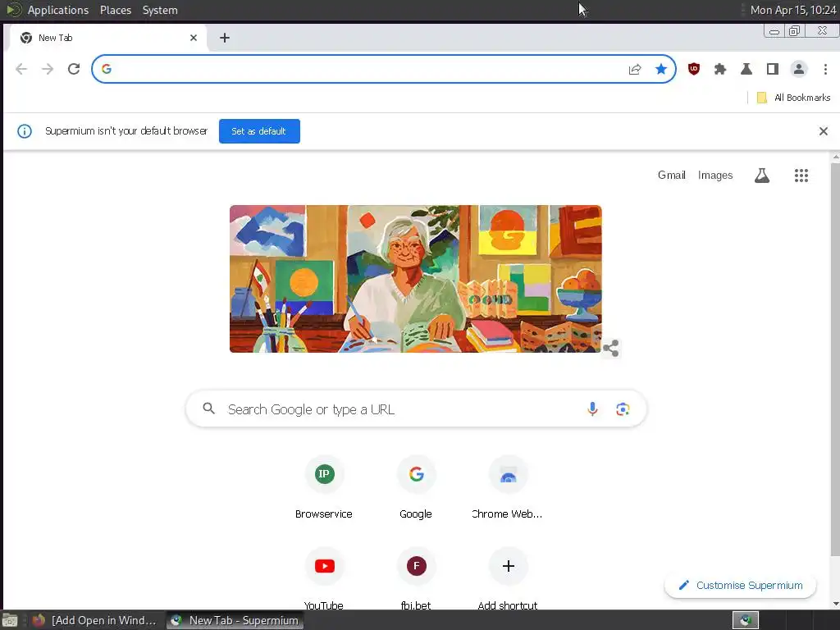Open the All Bookmarks folder
Viewport: 840px width, 630px height.
coord(794,98)
